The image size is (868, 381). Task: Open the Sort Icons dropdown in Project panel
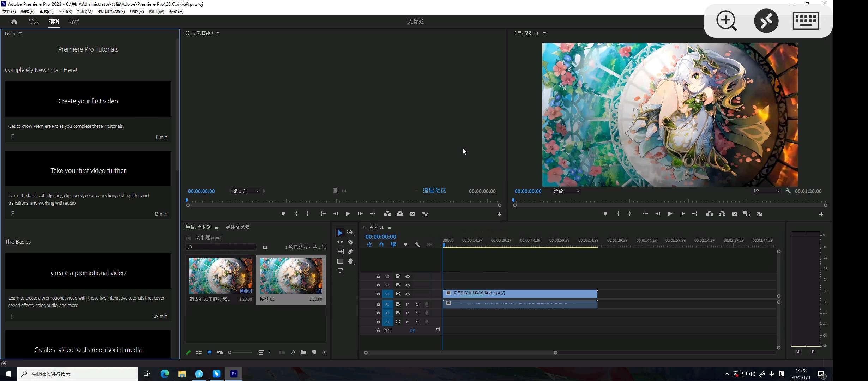pyautogui.click(x=264, y=352)
